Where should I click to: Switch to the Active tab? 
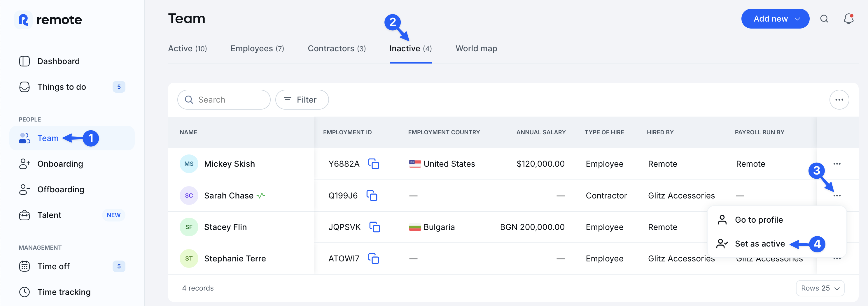(x=187, y=48)
